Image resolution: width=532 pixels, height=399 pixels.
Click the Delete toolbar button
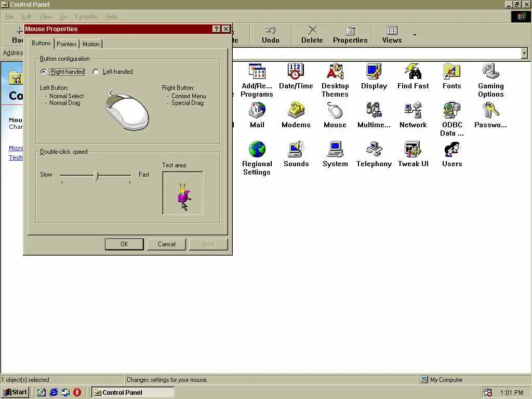point(312,35)
